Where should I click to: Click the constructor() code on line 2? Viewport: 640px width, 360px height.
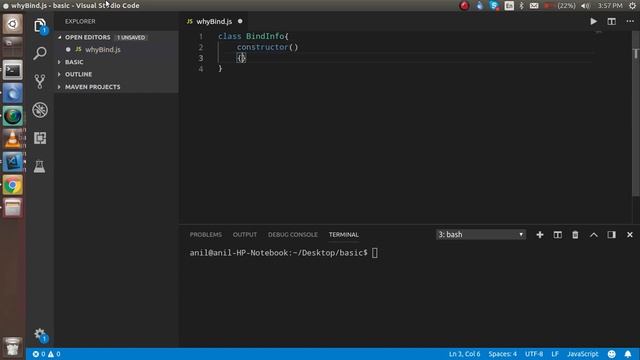(x=267, y=47)
